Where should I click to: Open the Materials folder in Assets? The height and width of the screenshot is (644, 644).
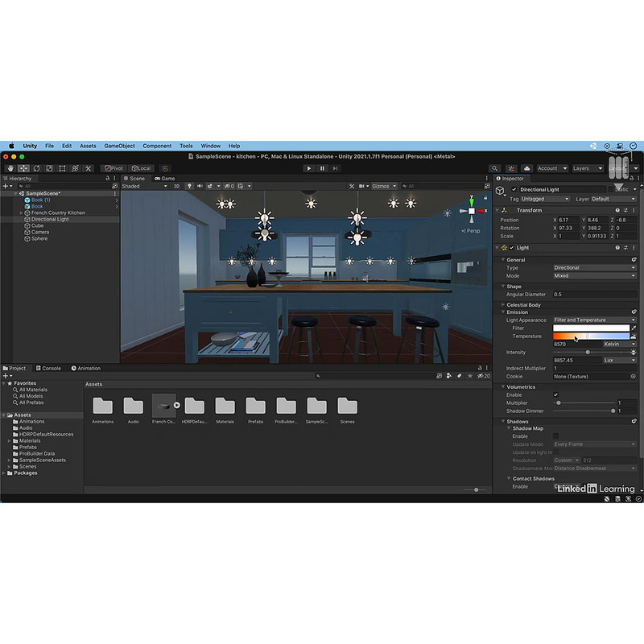click(225, 406)
